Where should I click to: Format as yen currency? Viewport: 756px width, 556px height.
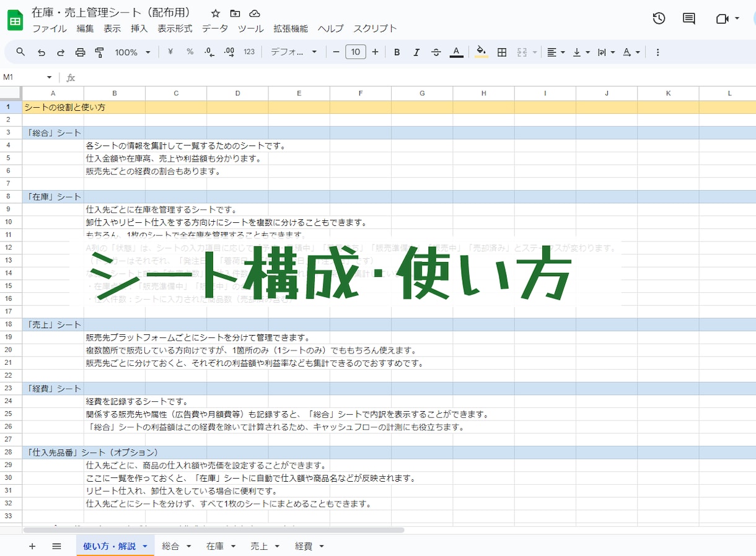pos(170,52)
